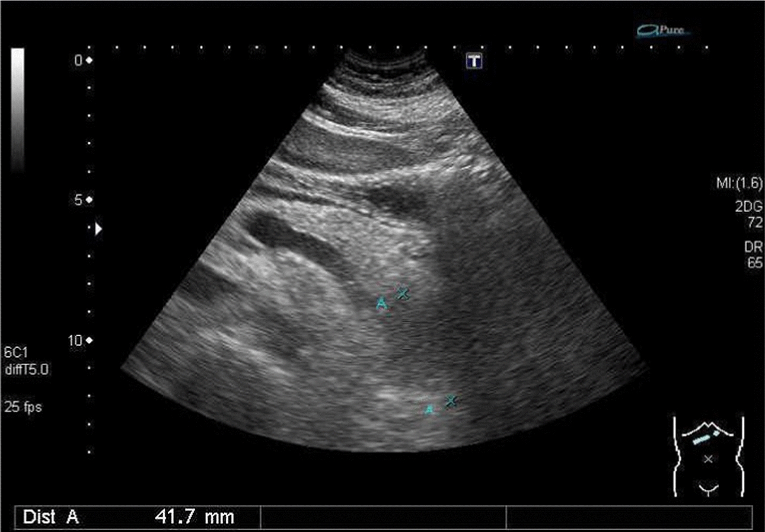Click the grayscale bar
Screen dimensions: 765x532
coord(18,110)
